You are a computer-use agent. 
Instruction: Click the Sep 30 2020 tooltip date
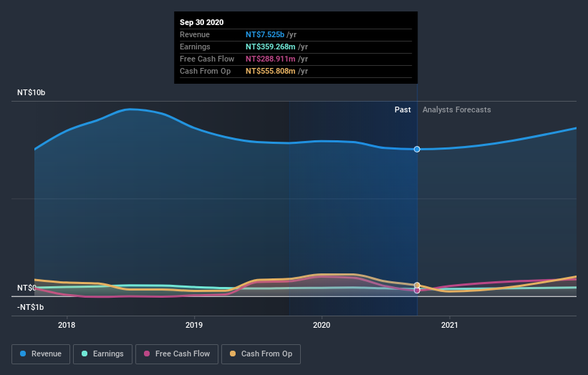[x=202, y=22]
